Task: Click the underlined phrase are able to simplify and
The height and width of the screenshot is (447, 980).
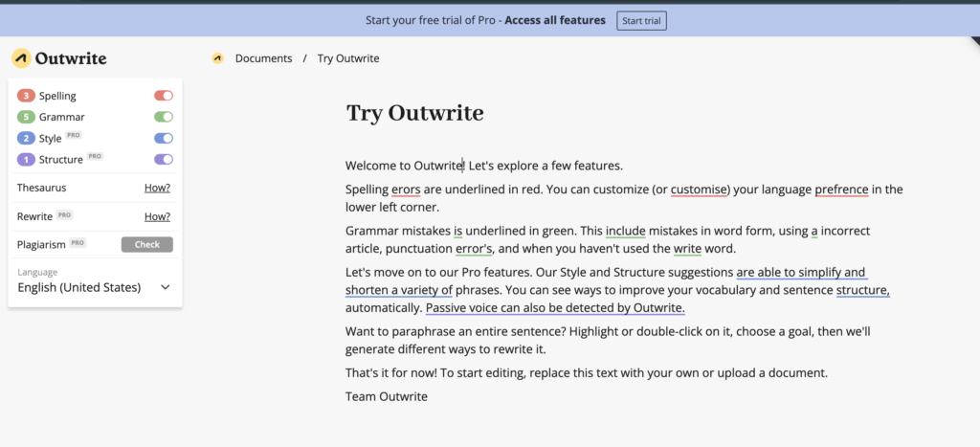Action: [801, 273]
